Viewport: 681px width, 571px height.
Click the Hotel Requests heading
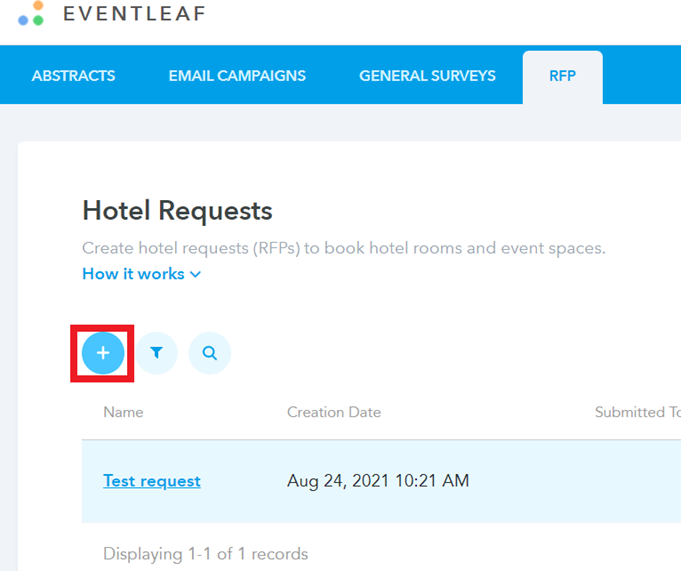[177, 211]
